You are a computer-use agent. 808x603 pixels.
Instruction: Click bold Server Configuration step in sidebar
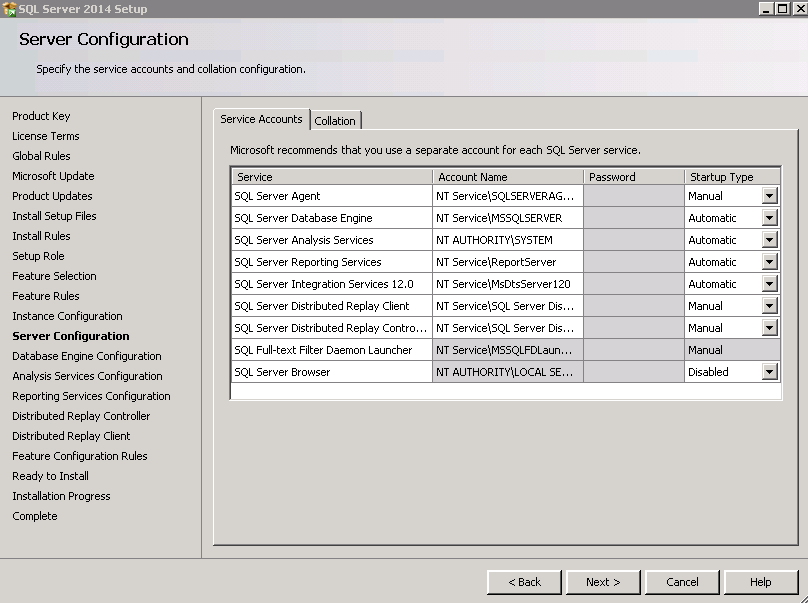pos(71,336)
